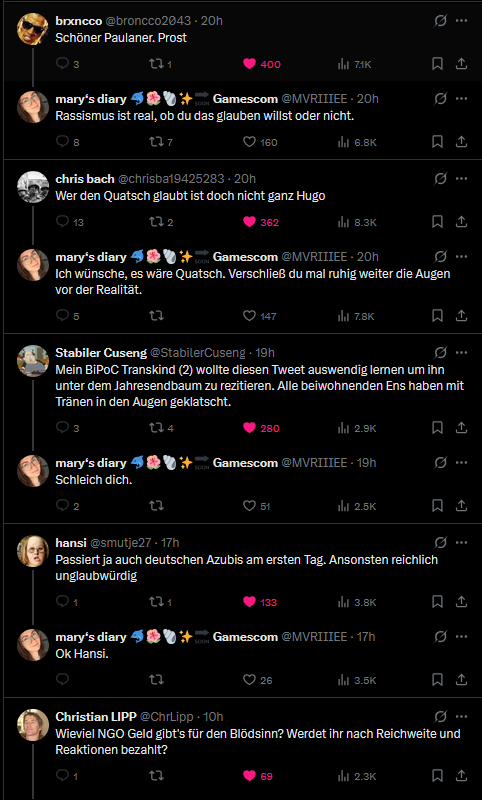Bookmark mary's "Verschließ du mal" reply
Image resolution: width=482 pixels, height=800 pixels.
click(437, 316)
